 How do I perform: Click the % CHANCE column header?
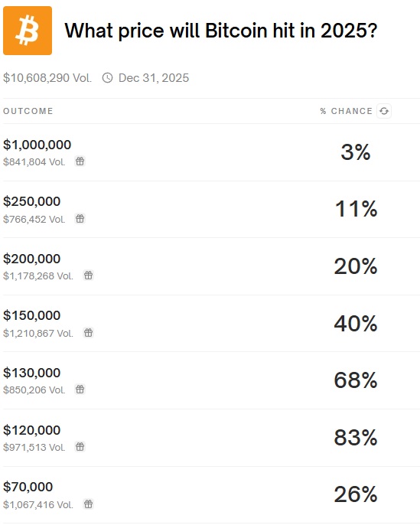click(347, 111)
